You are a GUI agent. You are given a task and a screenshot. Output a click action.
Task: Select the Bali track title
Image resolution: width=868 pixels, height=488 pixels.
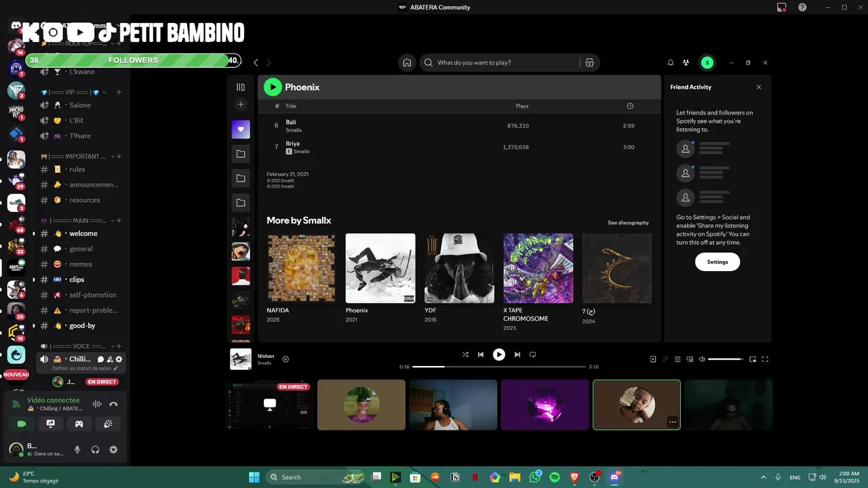click(291, 122)
